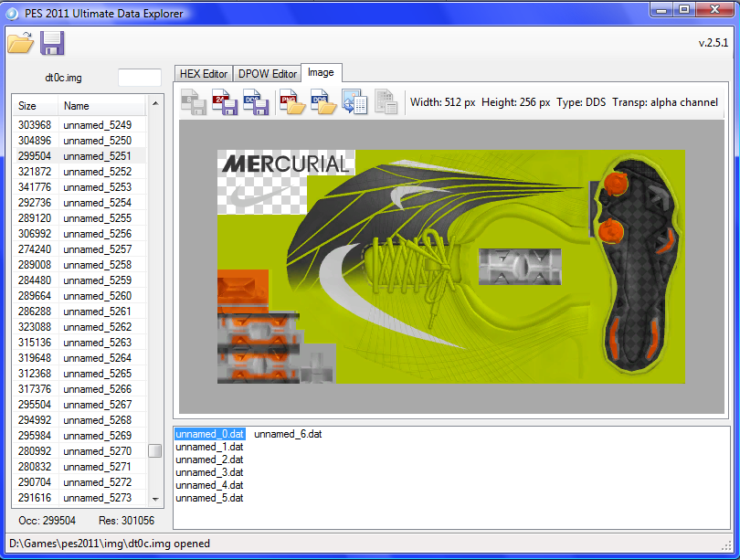Click the Occ: 299504 label
740x560 pixels.
coord(47,521)
